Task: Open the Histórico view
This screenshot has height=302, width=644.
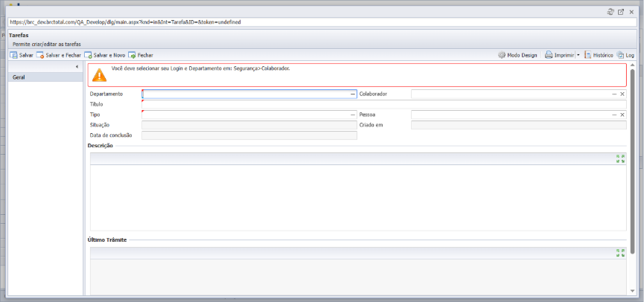Action: tap(599, 55)
